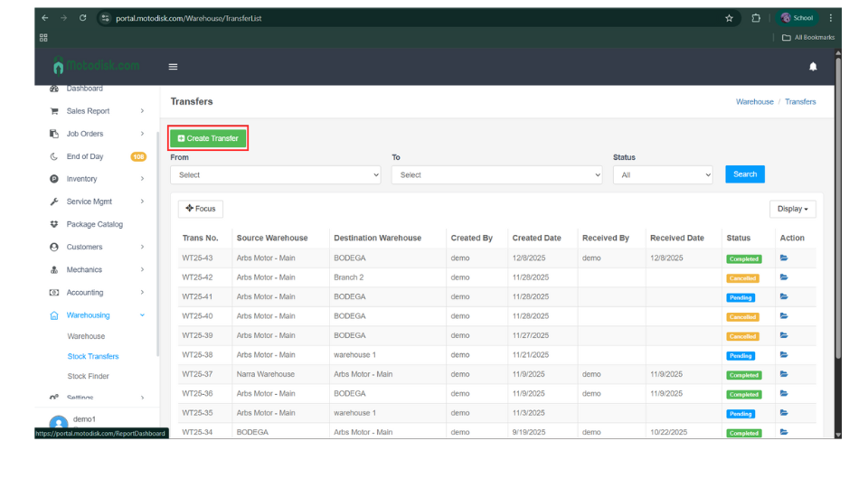Expand the Display options dropdown
This screenshot has width=868, height=488.
coord(793,209)
